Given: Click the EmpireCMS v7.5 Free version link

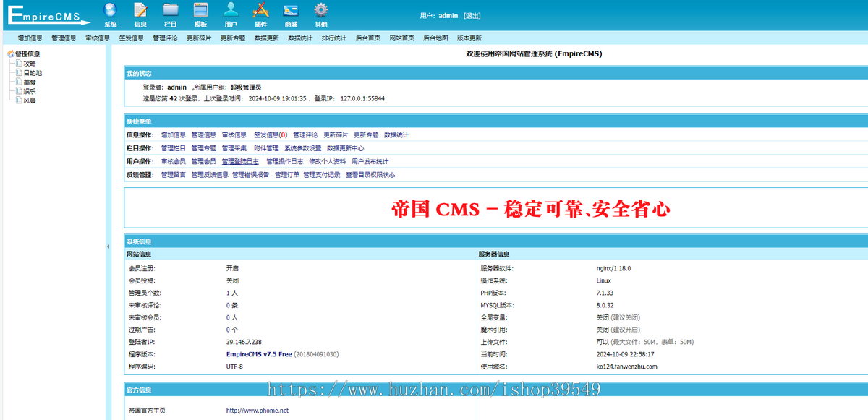Looking at the screenshot, I should click(259, 354).
